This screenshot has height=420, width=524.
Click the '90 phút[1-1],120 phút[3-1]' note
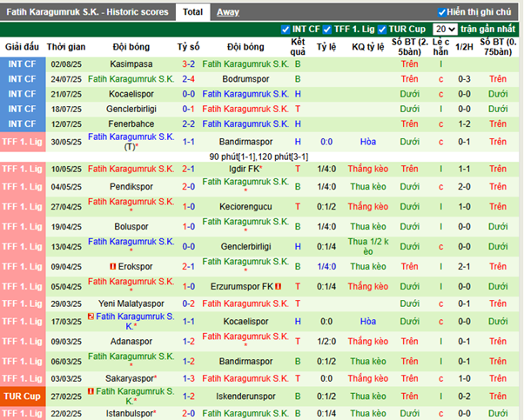pos(259,157)
